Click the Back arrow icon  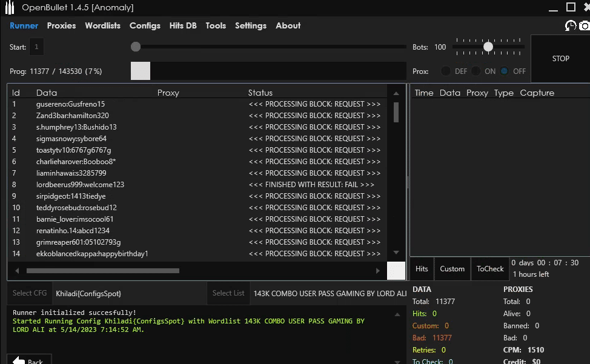point(18,360)
